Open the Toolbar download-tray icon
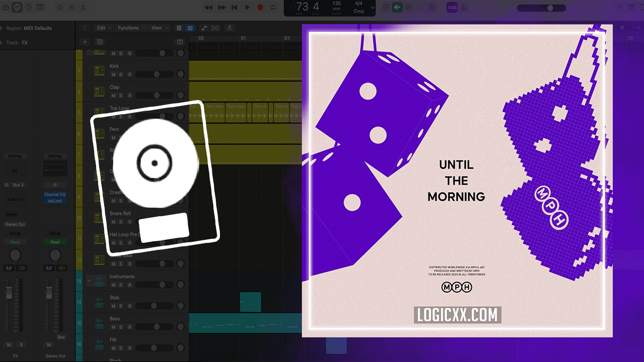 (40, 8)
